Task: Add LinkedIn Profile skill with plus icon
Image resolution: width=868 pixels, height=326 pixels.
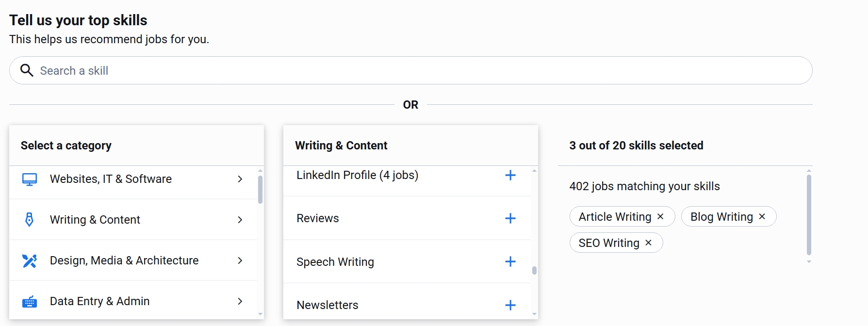Action: pos(510,175)
